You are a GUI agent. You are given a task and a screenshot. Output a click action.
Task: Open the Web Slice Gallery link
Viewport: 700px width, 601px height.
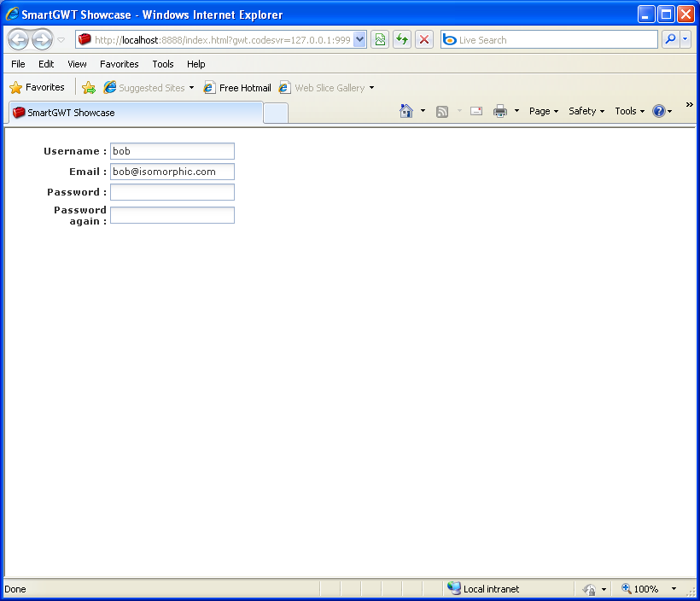(322, 88)
